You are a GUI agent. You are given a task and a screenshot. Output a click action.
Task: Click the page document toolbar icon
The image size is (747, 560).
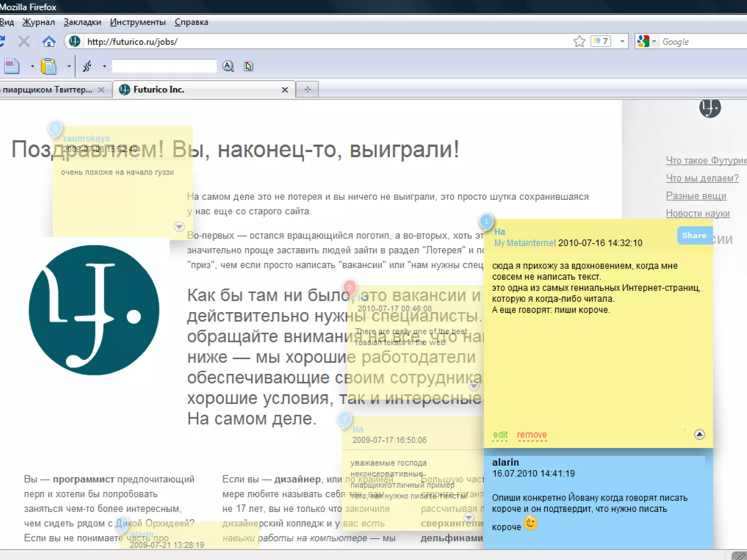tap(12, 66)
